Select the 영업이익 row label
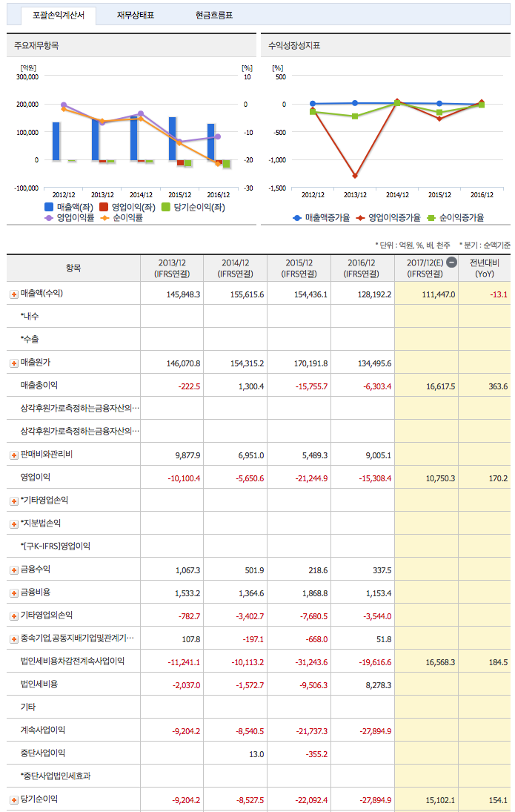 (x=35, y=478)
